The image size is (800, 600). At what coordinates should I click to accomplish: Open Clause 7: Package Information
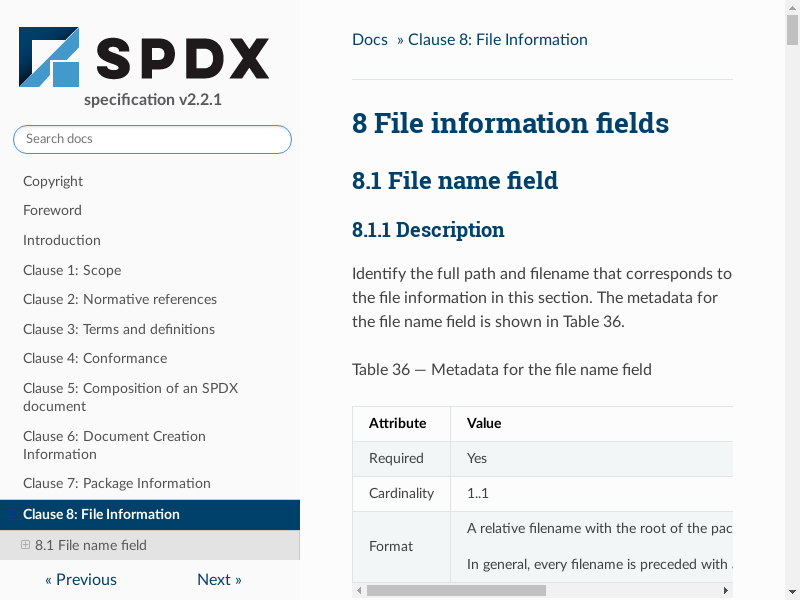coord(116,483)
